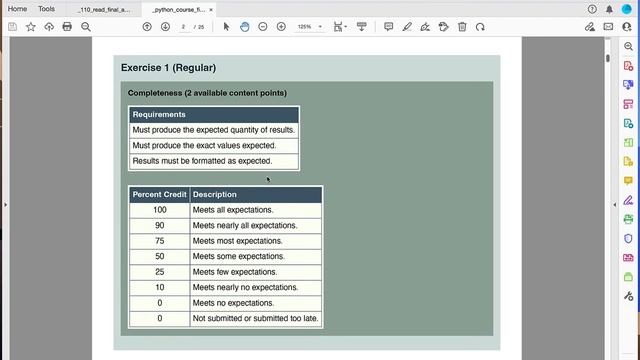Open the Protect shield tool in right pane
The width and height of the screenshot is (640, 360).
point(628,238)
